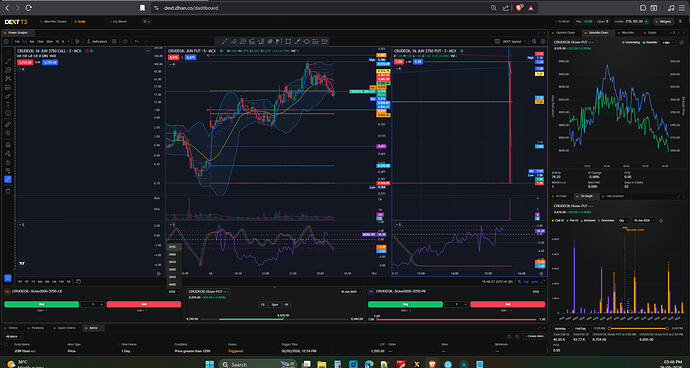Viewport: 690px width, 368px height.
Task: Select the zoom magnifier tool in sidebar
Action: click(x=8, y=132)
